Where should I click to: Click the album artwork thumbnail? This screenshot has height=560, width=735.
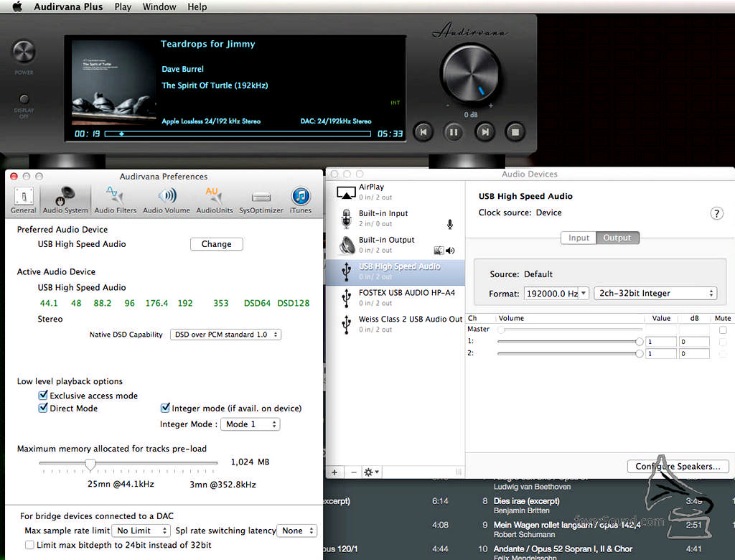(x=114, y=82)
